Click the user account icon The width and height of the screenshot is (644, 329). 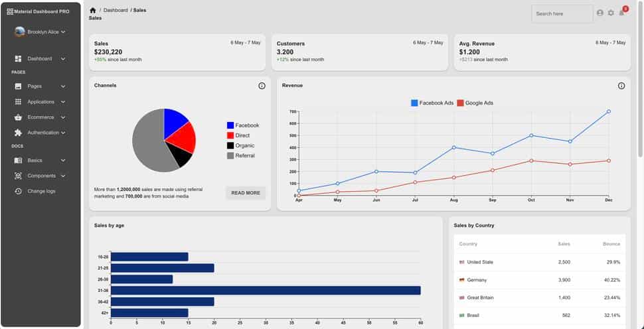click(600, 13)
